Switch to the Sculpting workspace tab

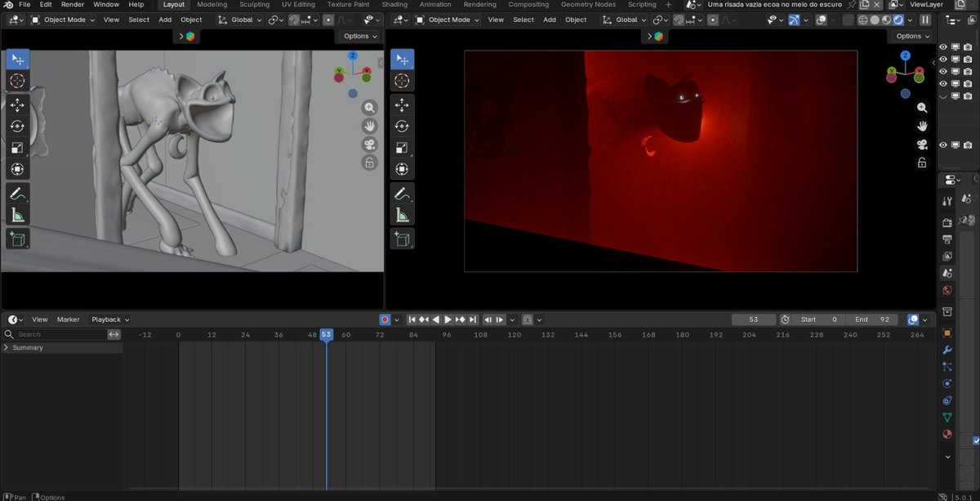(x=254, y=5)
